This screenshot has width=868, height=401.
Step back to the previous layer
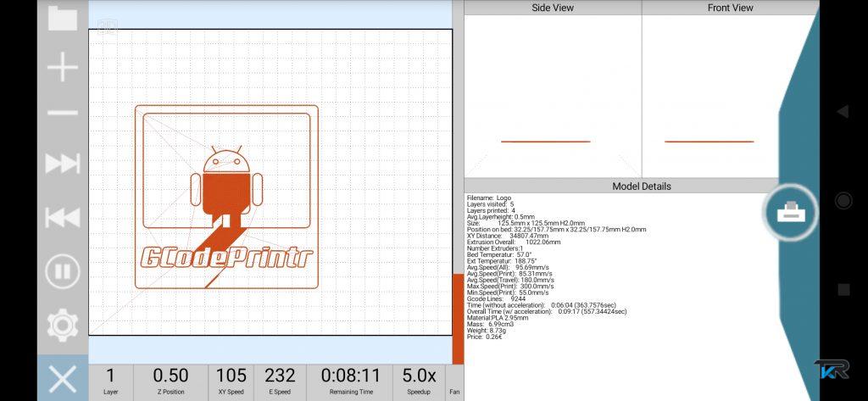pyautogui.click(x=63, y=218)
